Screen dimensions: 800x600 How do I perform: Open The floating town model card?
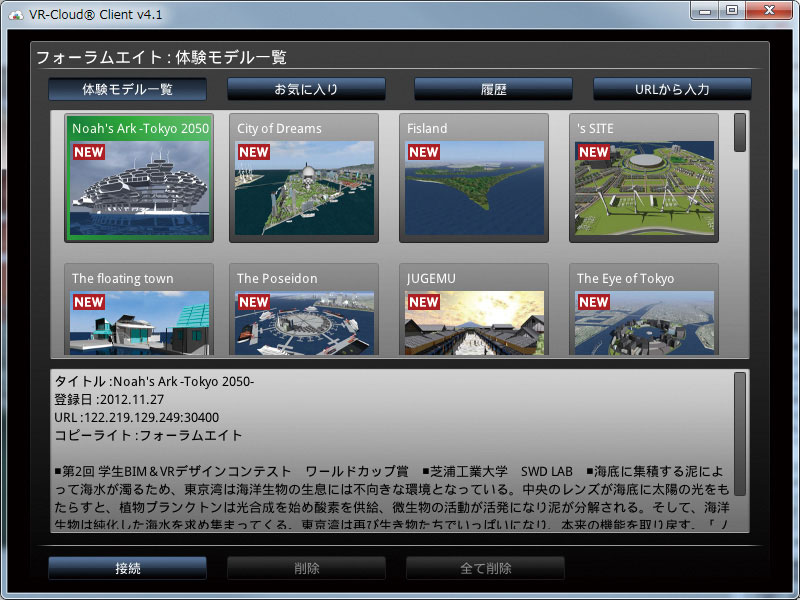click(139, 309)
